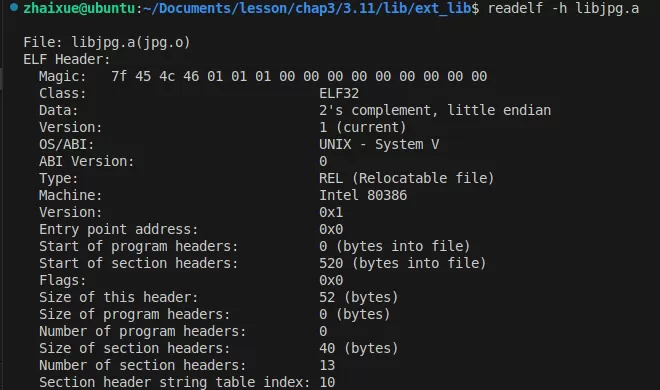660x390 pixels.
Task: Click the Magic byte sequence
Action: [x=299, y=76]
